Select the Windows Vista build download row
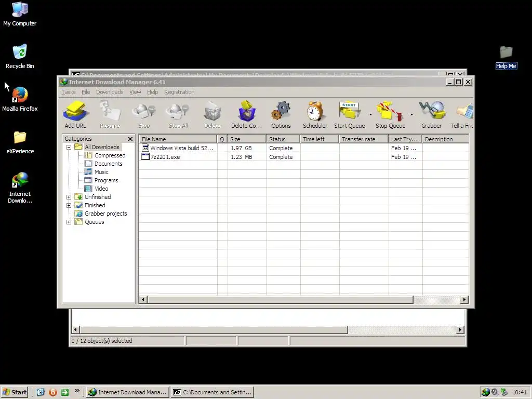532x399 pixels. coord(303,148)
